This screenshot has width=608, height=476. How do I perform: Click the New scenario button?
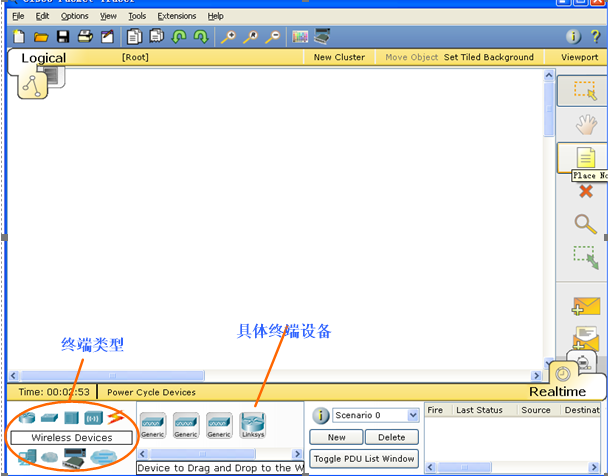pyautogui.click(x=336, y=437)
